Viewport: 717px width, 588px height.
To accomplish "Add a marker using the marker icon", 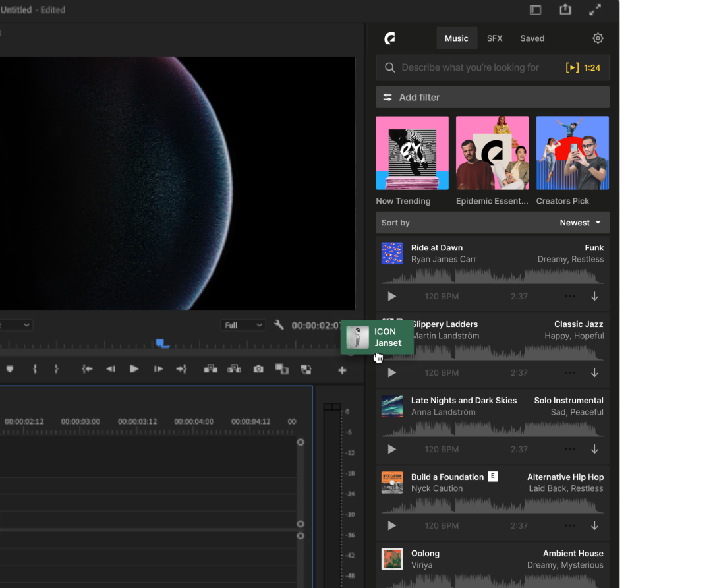I will tap(10, 369).
